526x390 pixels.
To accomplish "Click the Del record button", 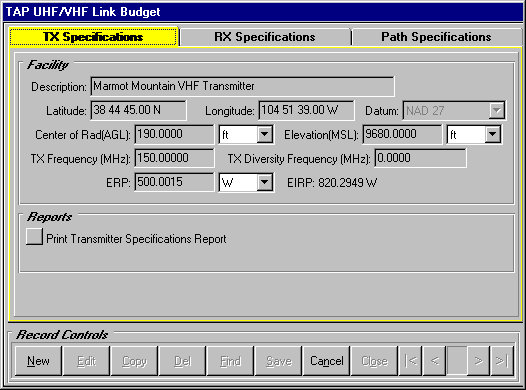I will [x=182, y=361].
